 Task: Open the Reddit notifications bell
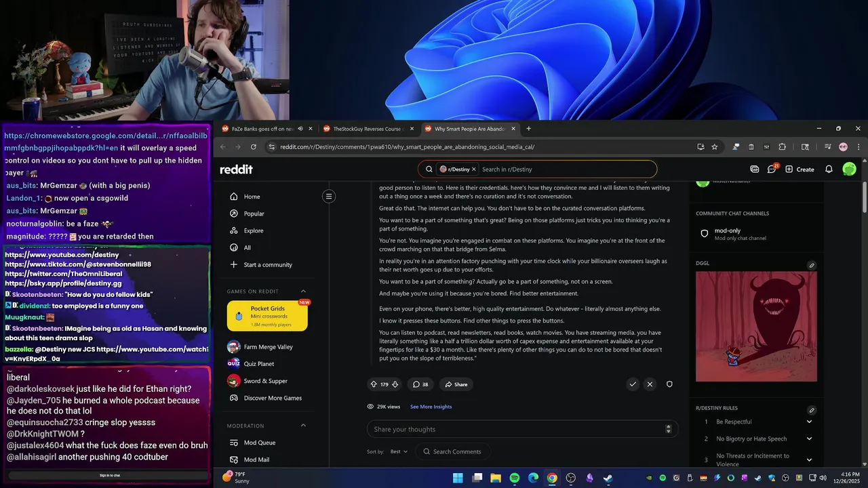(x=829, y=169)
